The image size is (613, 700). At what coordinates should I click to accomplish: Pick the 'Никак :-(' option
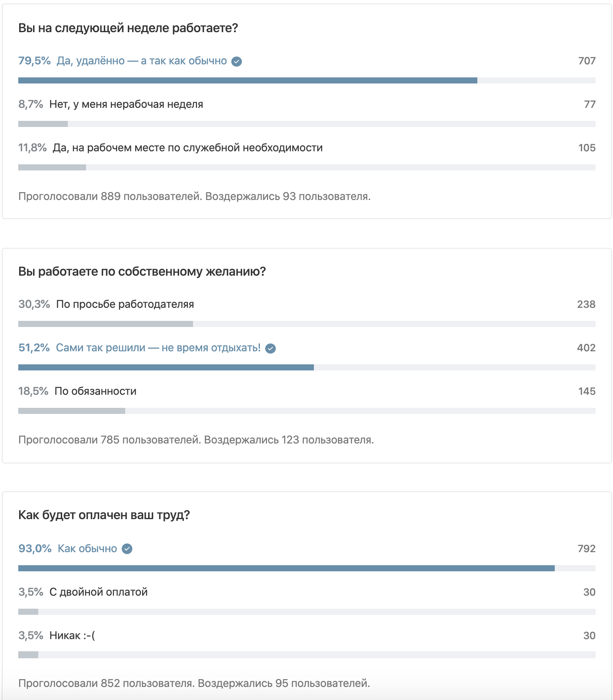[72, 636]
